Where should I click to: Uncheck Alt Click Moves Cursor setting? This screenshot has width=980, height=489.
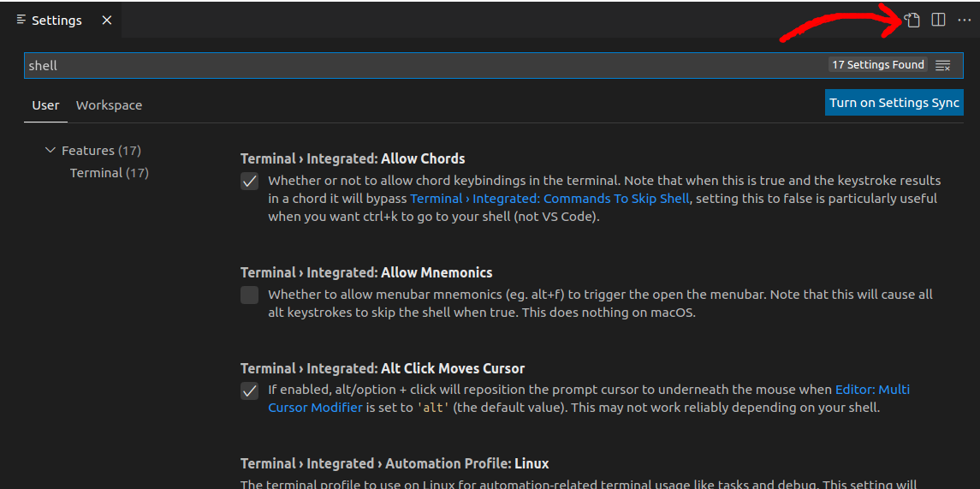249,391
